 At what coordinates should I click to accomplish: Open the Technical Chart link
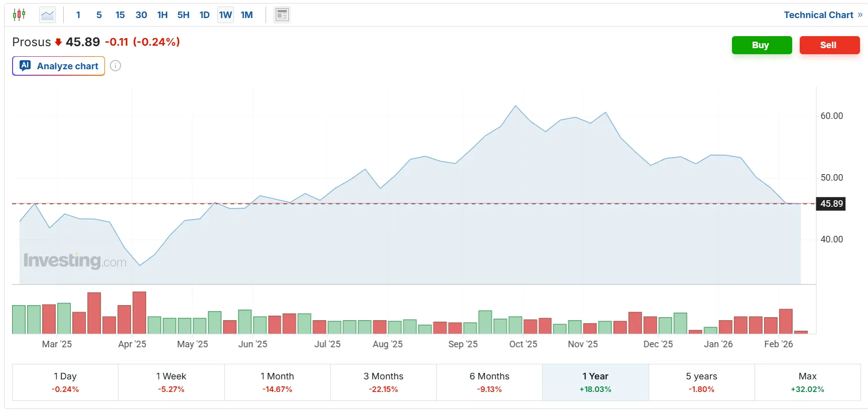[x=818, y=15]
